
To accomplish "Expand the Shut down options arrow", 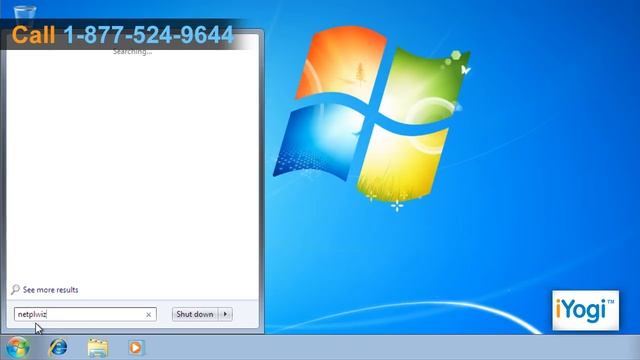I will click(x=226, y=314).
